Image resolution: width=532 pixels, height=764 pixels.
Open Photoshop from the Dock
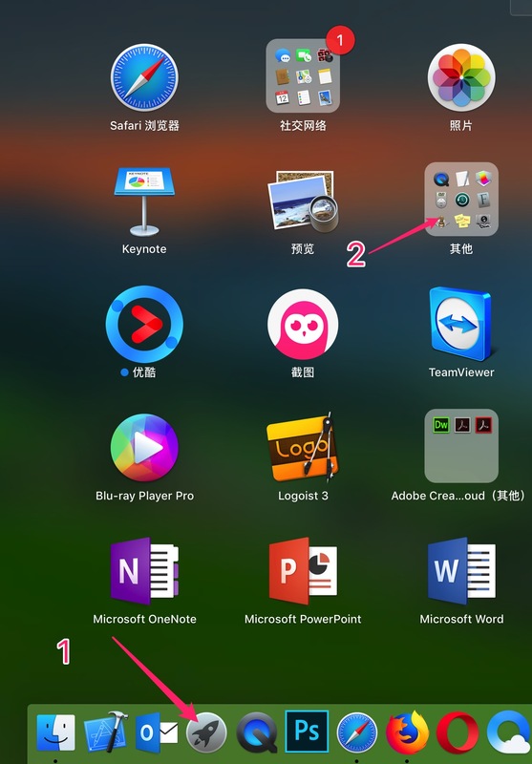[307, 732]
